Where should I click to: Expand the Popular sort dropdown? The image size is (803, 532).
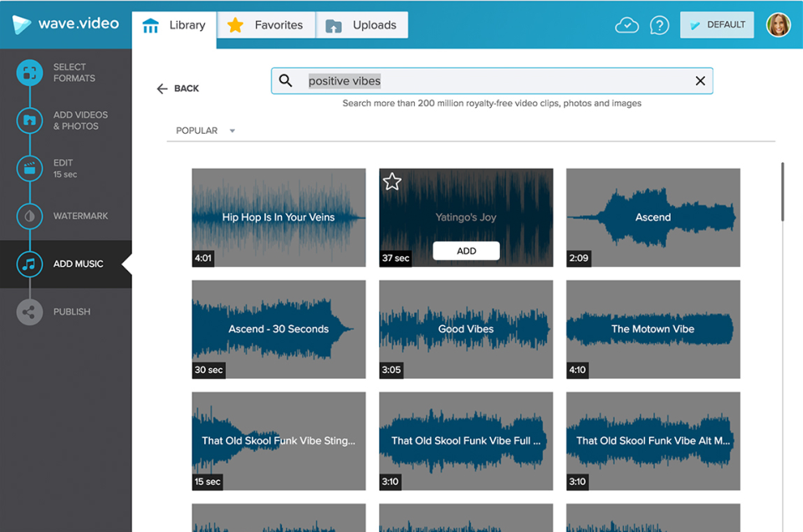pyautogui.click(x=205, y=130)
